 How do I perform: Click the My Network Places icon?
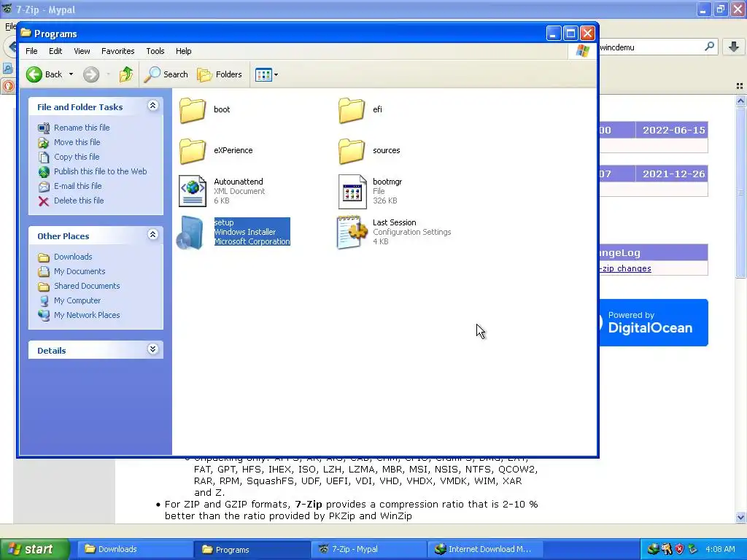(43, 315)
